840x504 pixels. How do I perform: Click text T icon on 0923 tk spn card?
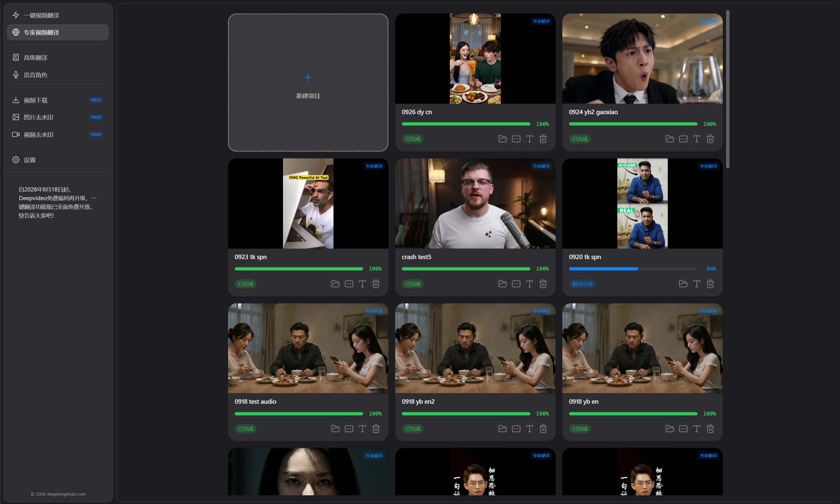point(362,284)
